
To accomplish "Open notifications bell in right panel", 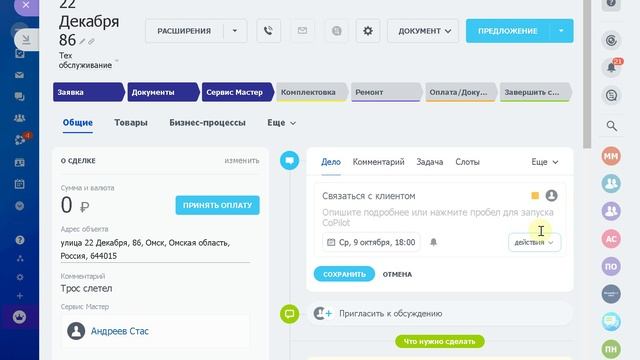I will pyautogui.click(x=611, y=67).
